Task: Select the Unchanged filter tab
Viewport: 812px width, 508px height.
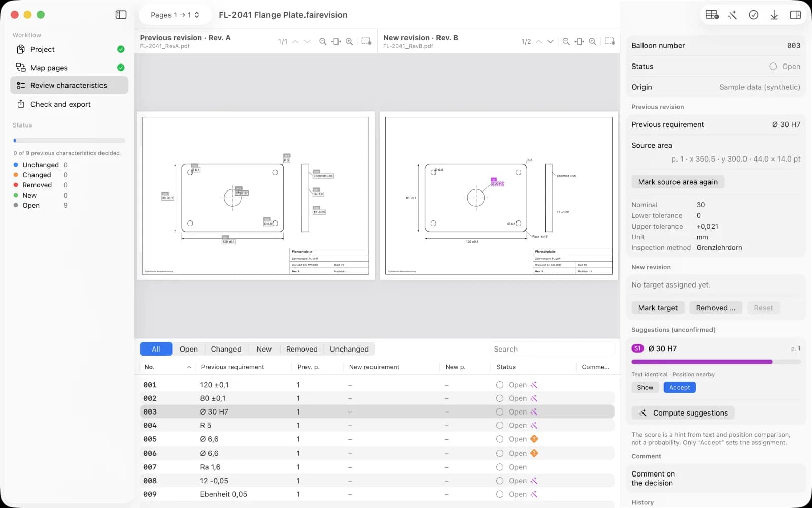Action: pyautogui.click(x=349, y=349)
